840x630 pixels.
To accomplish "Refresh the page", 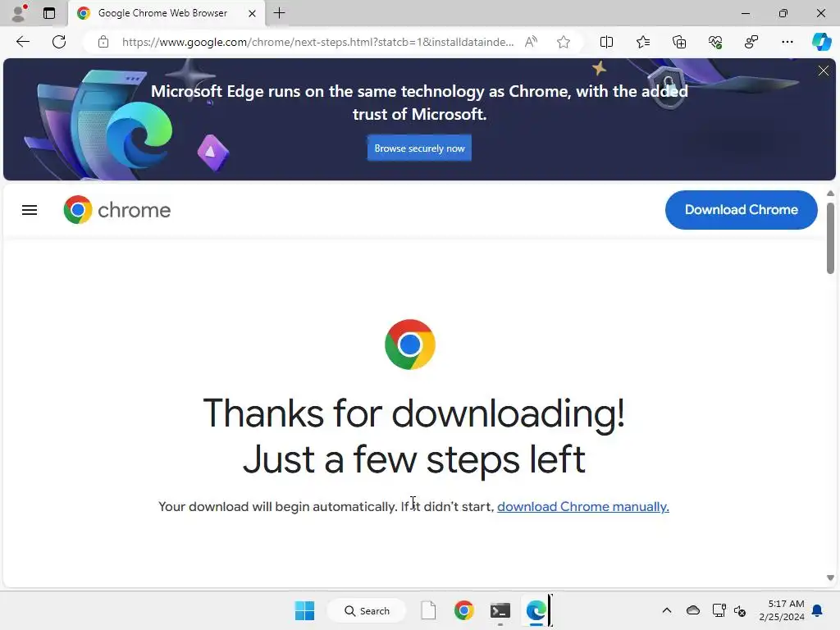I will click(x=59, y=42).
